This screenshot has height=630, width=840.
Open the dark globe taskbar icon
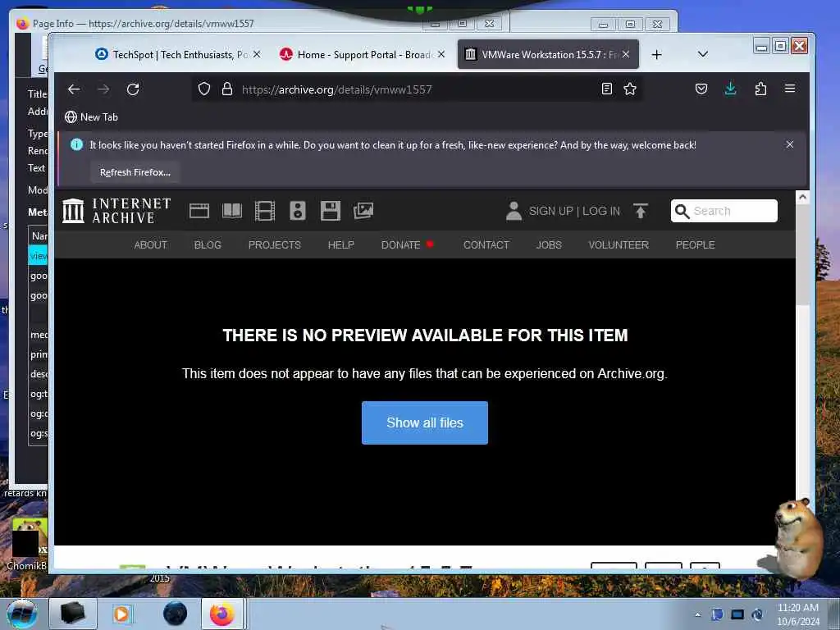175,614
